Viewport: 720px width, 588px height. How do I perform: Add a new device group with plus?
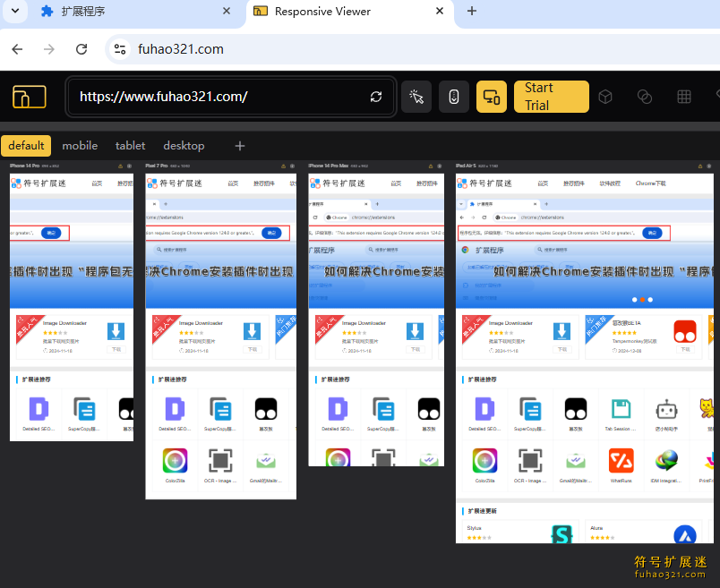point(240,146)
